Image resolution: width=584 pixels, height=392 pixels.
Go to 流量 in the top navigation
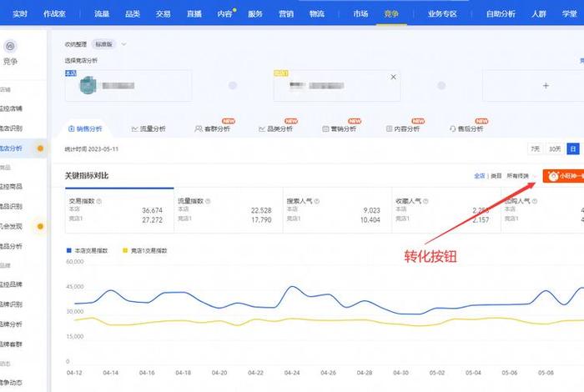(x=102, y=14)
